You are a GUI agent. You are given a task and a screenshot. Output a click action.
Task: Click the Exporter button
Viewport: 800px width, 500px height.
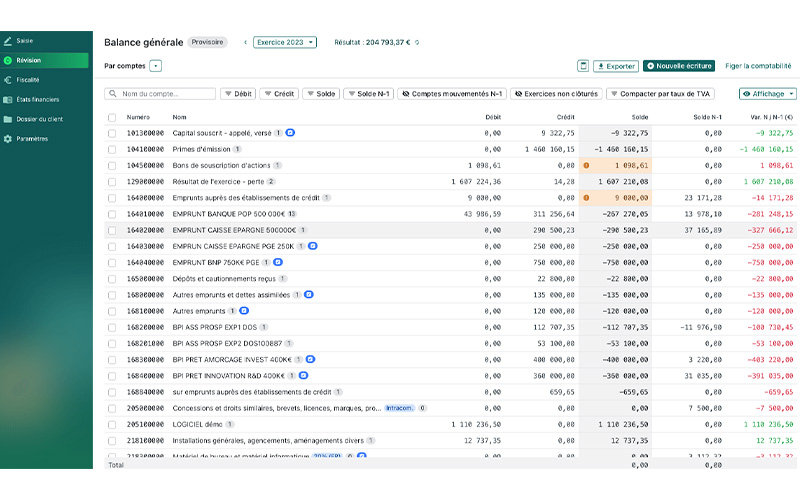[x=616, y=66]
